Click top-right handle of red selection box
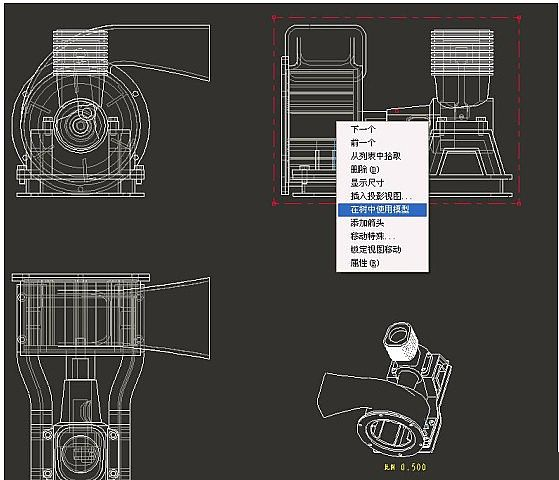 coord(519,17)
